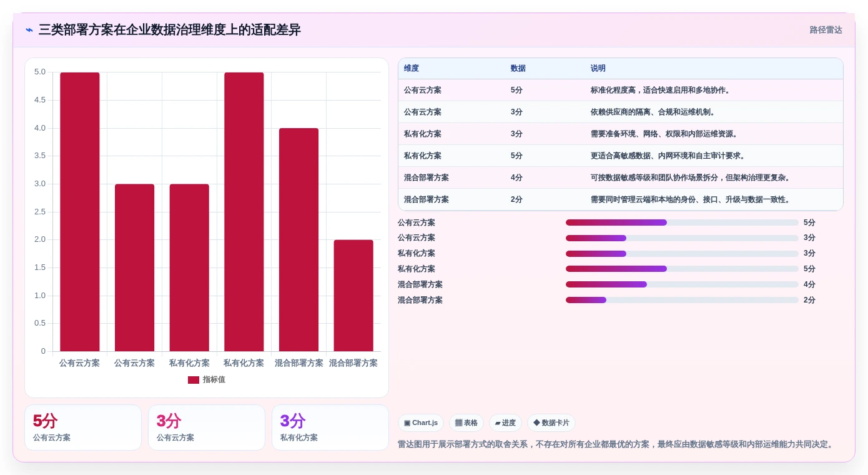Click the 私有化方案 bar reaching 5.0
The width and height of the screenshot is (868, 475).
[x=244, y=212]
